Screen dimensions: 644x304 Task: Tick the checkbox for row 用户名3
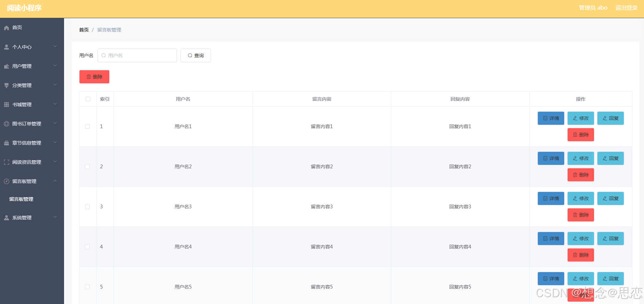coord(87,207)
